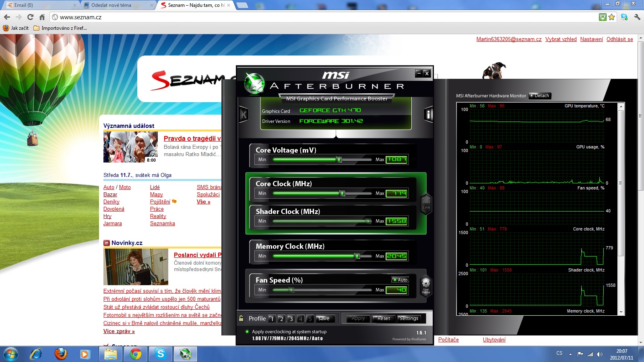The image size is (644, 362).
Task: Detach the hardware monitor panel
Action: (540, 96)
